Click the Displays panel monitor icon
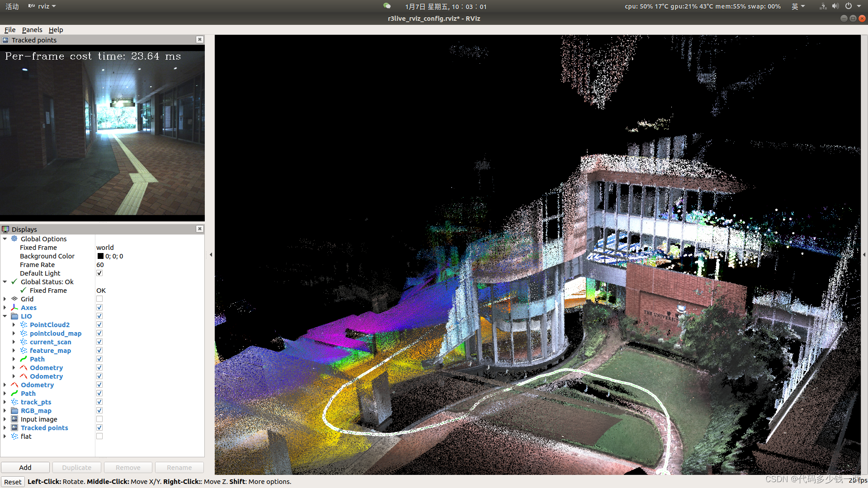 [x=5, y=229]
